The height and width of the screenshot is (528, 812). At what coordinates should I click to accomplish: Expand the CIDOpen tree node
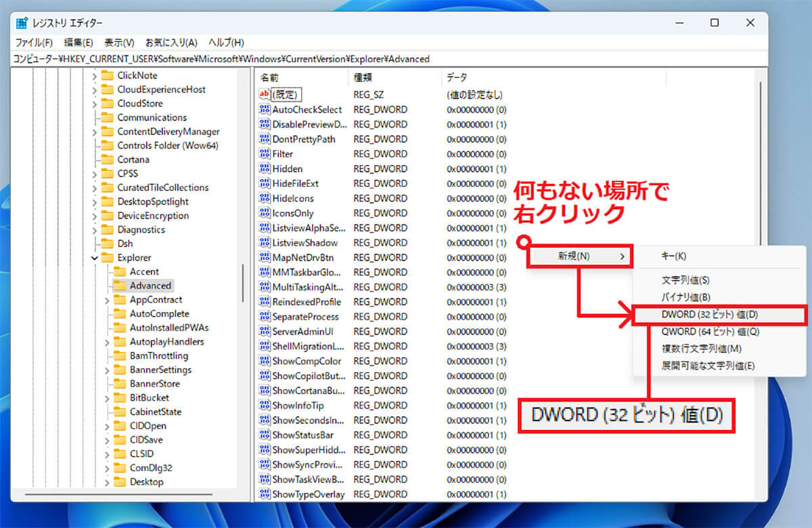(108, 426)
